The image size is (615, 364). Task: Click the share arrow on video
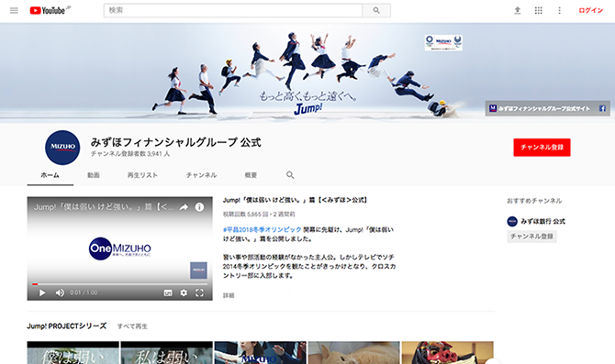(x=184, y=207)
